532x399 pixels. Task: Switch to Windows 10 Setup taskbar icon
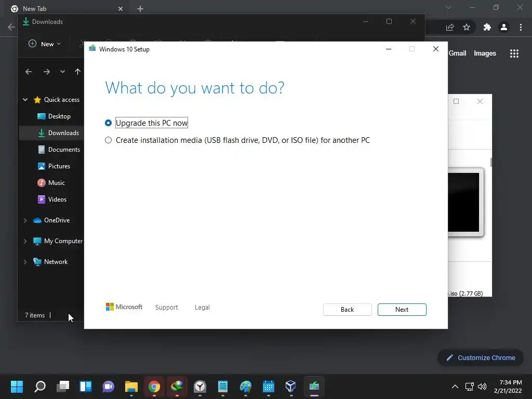click(x=314, y=386)
